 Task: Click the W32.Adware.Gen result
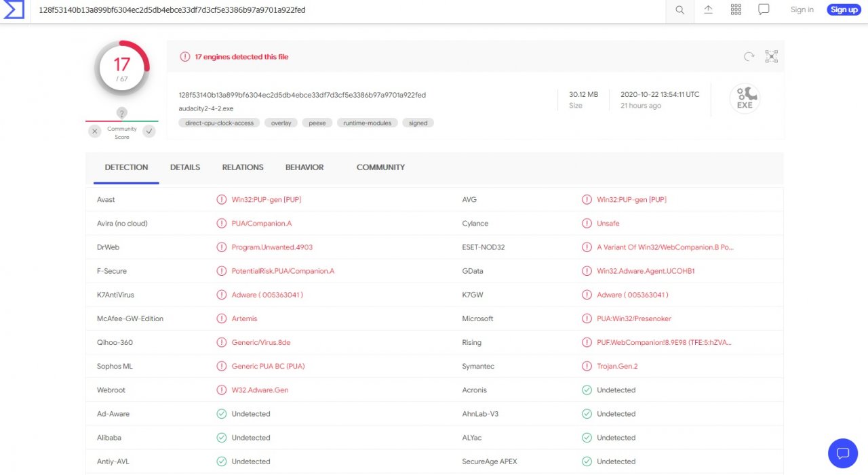(260, 390)
